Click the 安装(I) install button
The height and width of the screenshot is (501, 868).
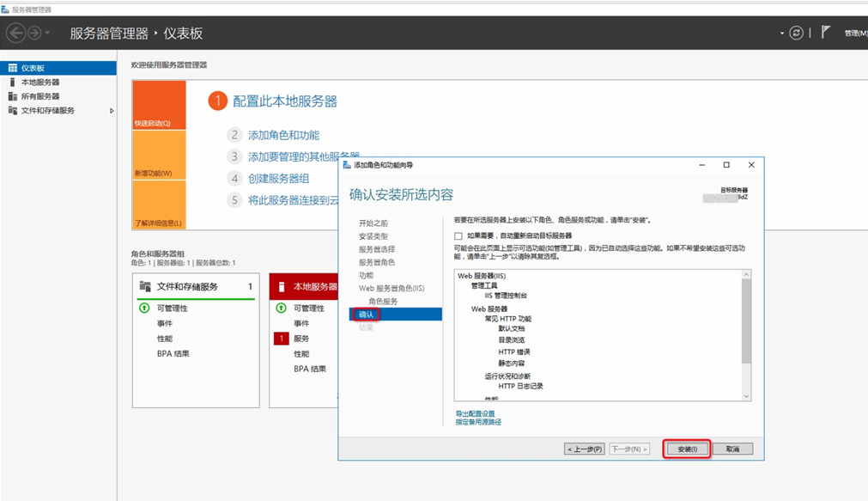[687, 449]
